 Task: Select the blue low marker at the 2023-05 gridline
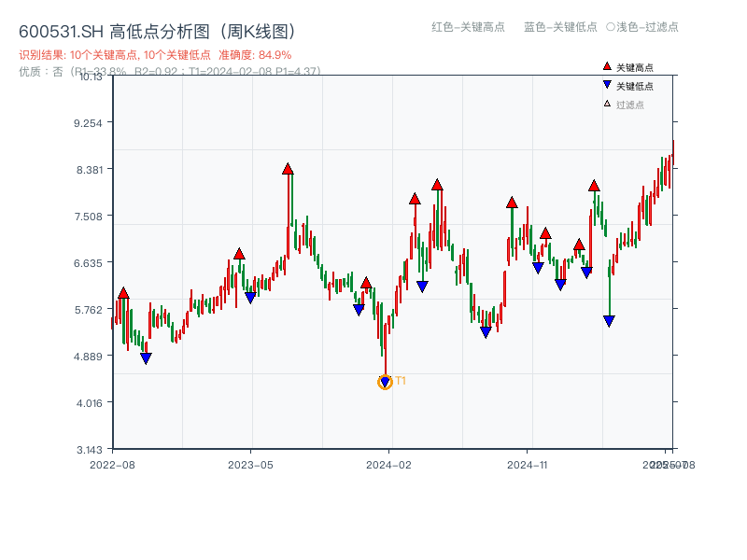(250, 298)
